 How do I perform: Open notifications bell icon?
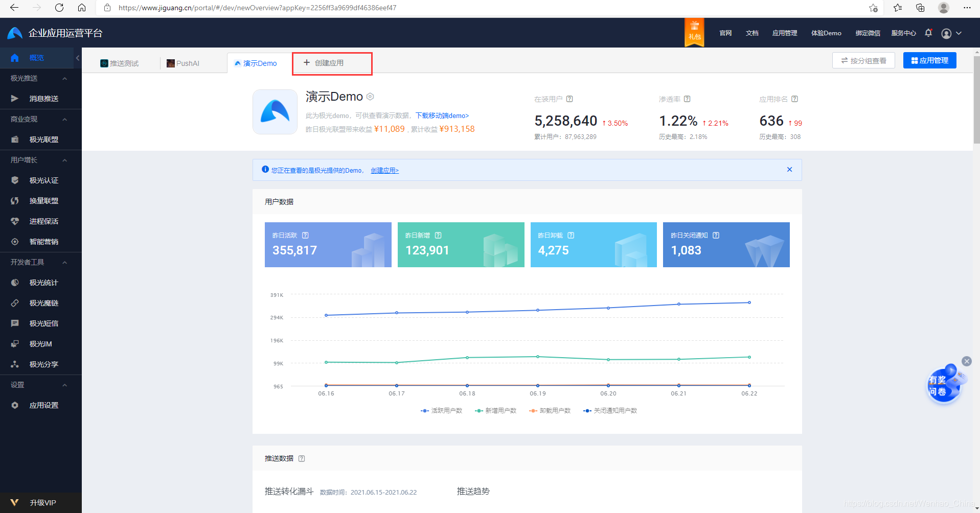pyautogui.click(x=928, y=33)
